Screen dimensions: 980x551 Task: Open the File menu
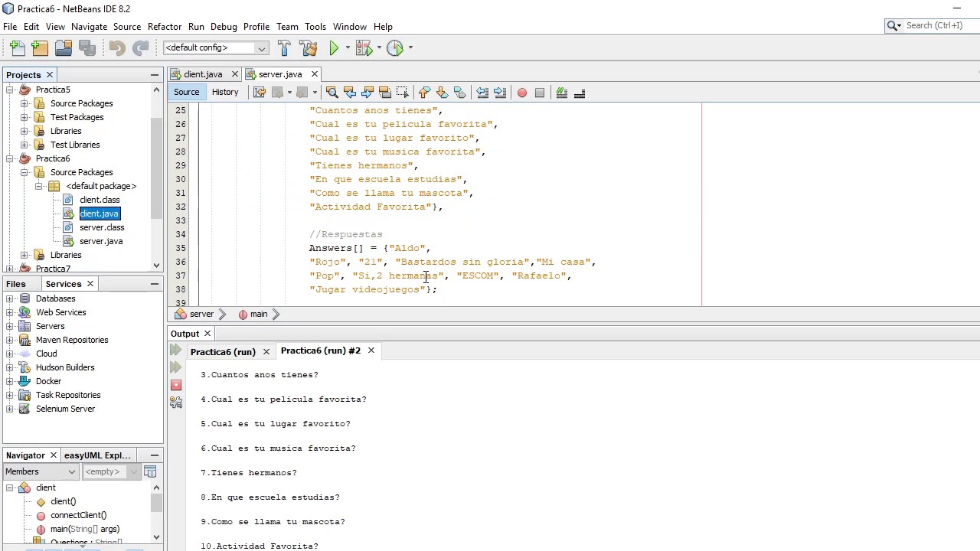10,27
